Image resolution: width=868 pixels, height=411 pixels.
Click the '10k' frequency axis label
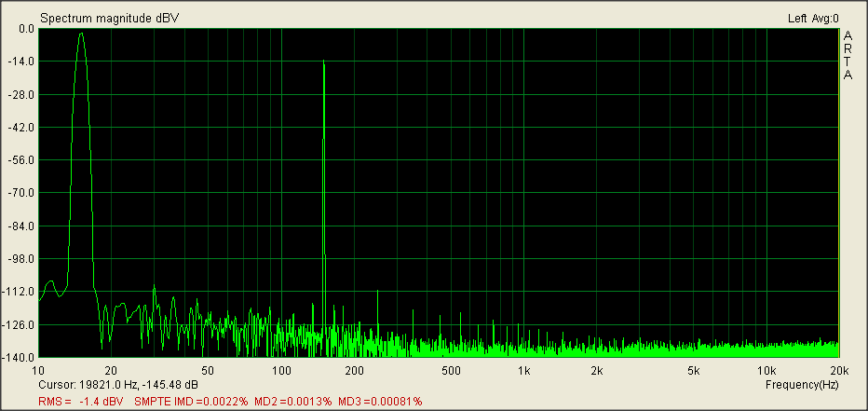[x=766, y=370]
